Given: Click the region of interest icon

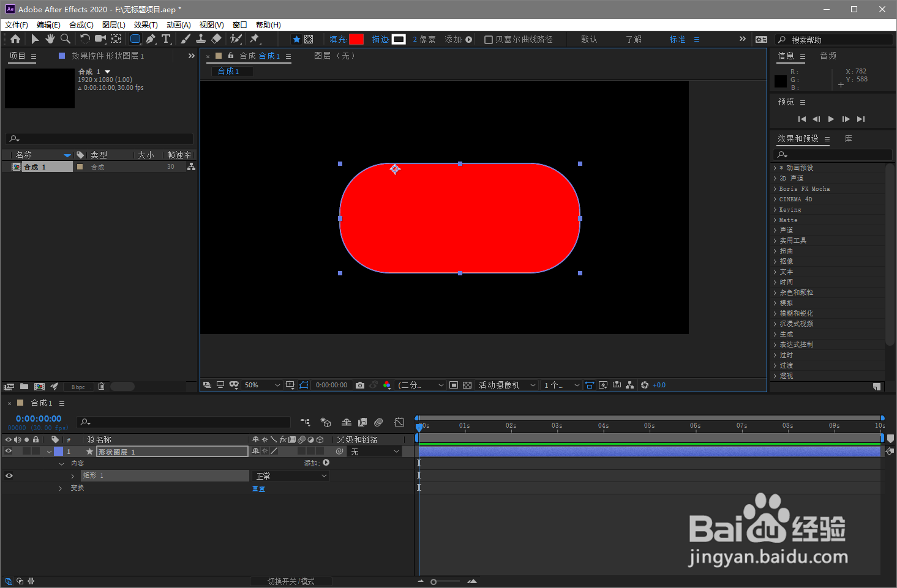Looking at the screenshot, I should (454, 385).
